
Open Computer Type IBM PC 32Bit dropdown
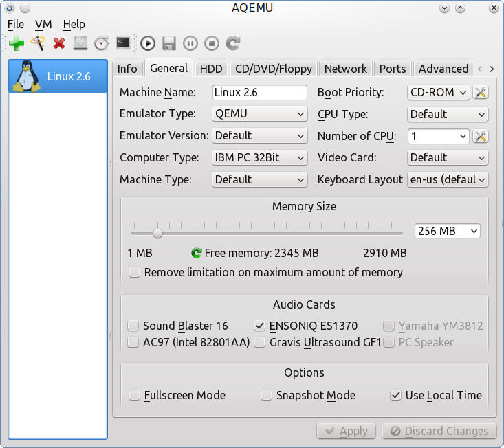point(260,157)
